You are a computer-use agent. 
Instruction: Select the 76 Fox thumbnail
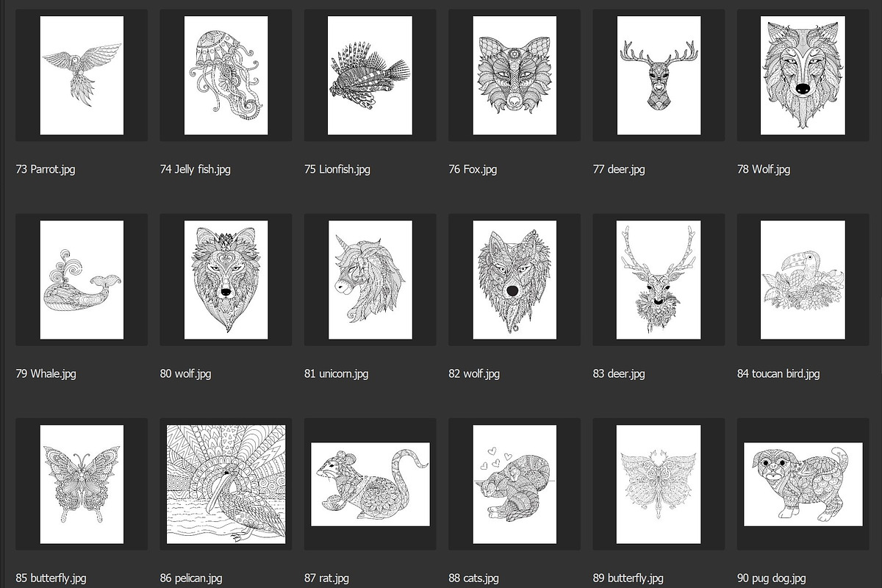click(514, 76)
